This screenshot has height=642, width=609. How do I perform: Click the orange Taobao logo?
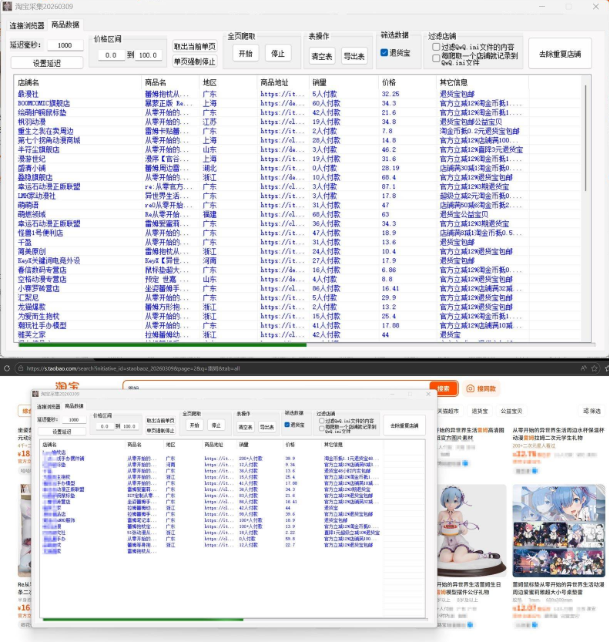click(x=67, y=386)
